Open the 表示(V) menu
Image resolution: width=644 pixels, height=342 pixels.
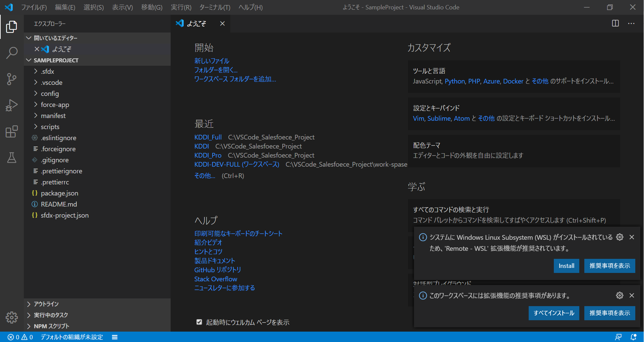[x=122, y=7]
